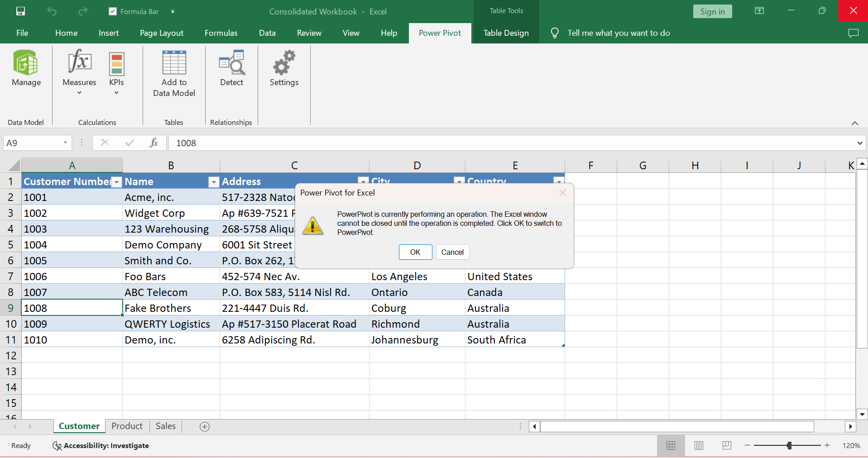
Task: Switch to Page Layout view icon
Action: (699, 446)
